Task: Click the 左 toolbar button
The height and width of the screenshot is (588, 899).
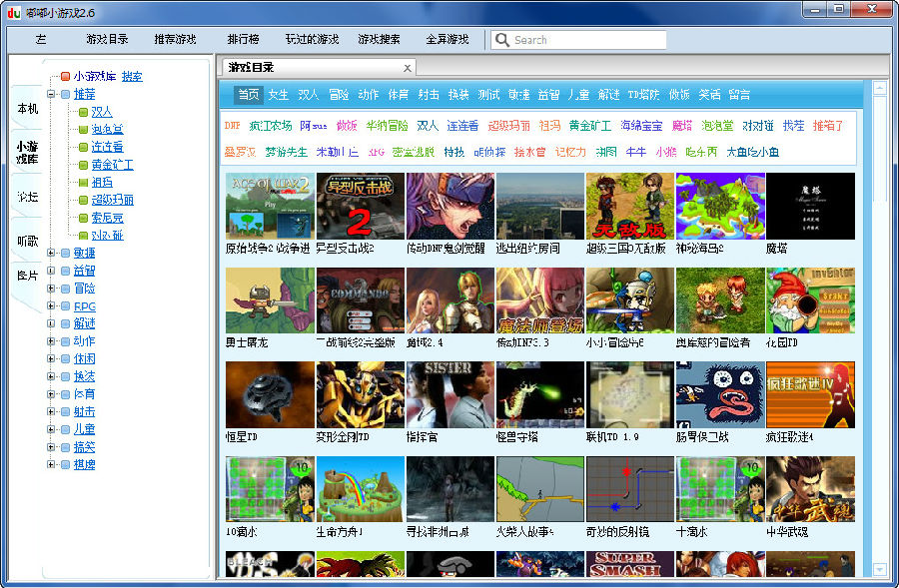Action: (x=40, y=40)
